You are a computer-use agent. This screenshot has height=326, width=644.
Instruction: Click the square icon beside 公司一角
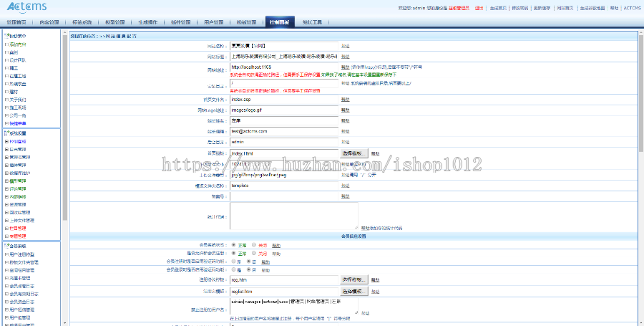pos(6,115)
